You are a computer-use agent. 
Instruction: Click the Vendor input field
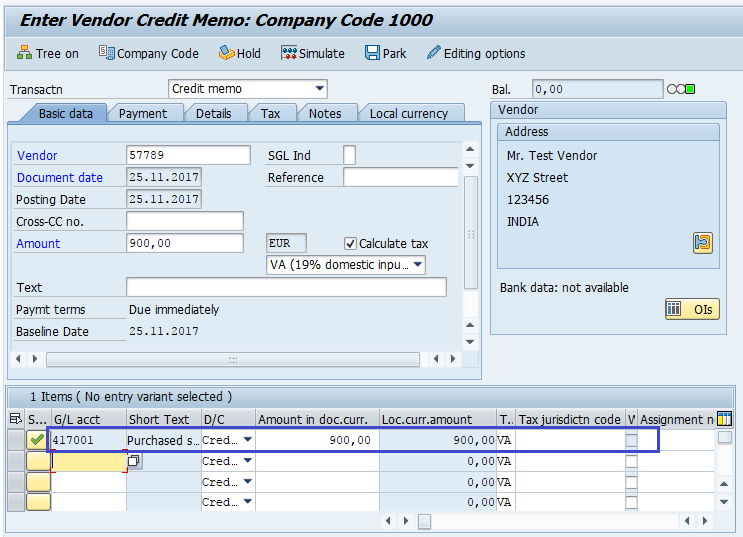pos(188,155)
